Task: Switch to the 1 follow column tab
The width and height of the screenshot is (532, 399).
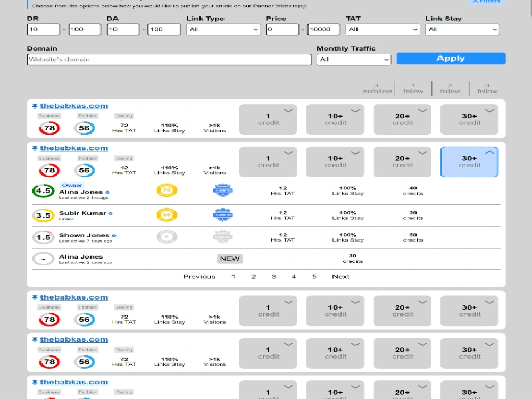Action: [x=413, y=88]
